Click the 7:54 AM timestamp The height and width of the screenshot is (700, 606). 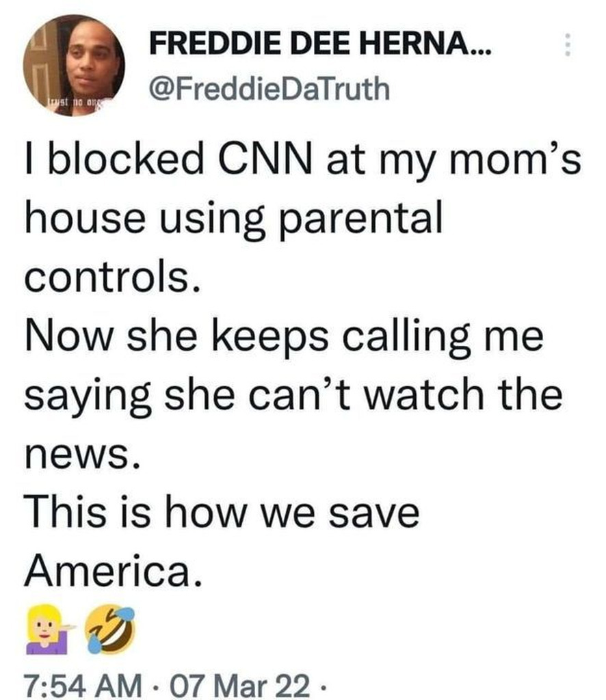point(82,683)
